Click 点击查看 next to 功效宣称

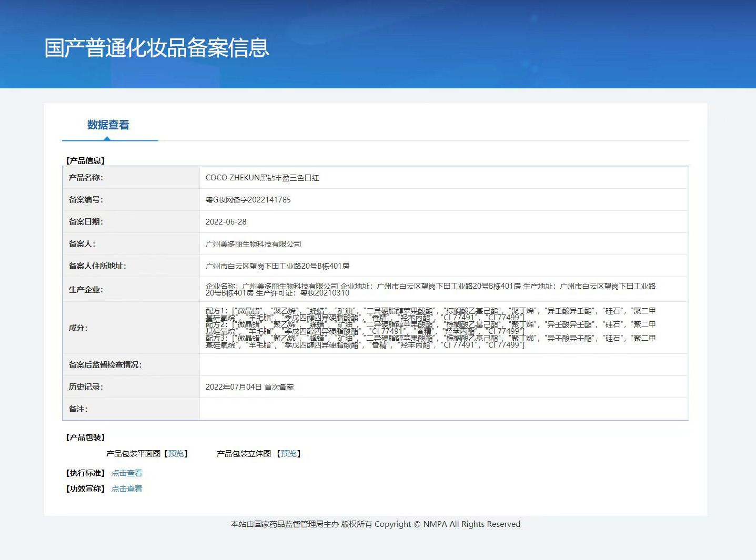click(127, 489)
